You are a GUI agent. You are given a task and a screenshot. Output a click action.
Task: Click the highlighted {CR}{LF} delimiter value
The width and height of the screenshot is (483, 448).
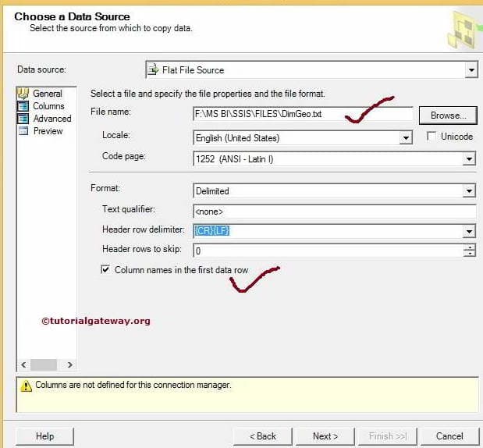[212, 231]
